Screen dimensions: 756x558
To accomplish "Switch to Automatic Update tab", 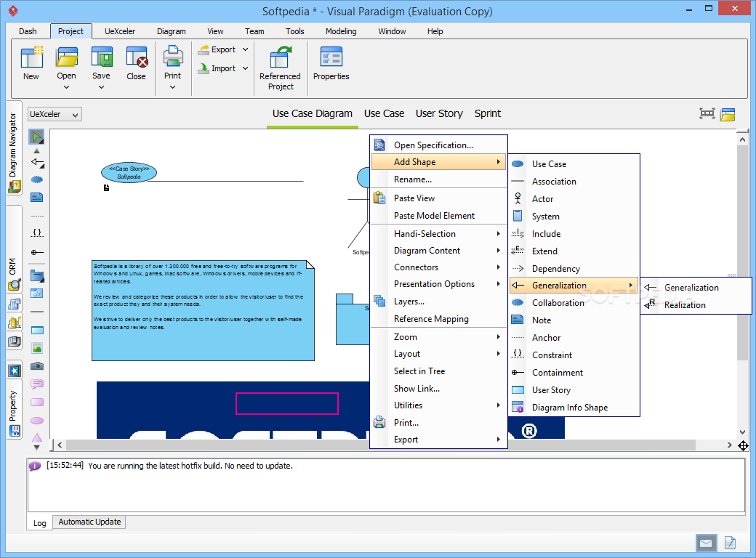I will pyautogui.click(x=89, y=522).
